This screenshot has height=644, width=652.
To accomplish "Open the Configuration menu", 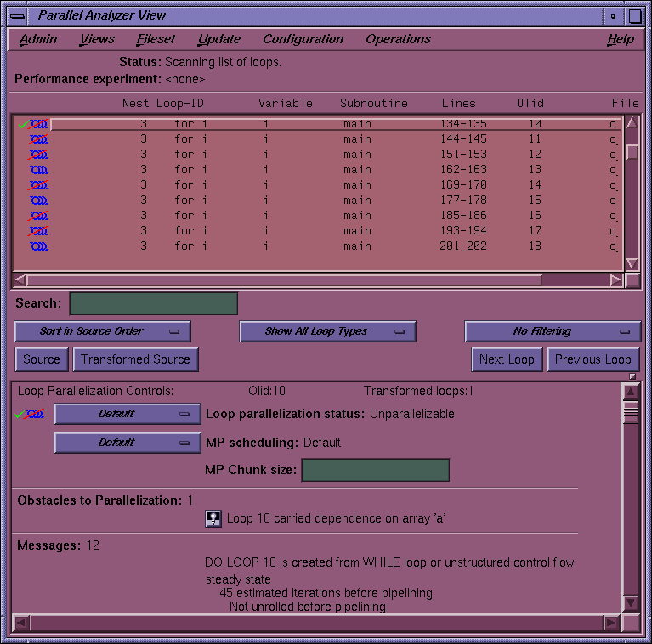I will point(303,39).
